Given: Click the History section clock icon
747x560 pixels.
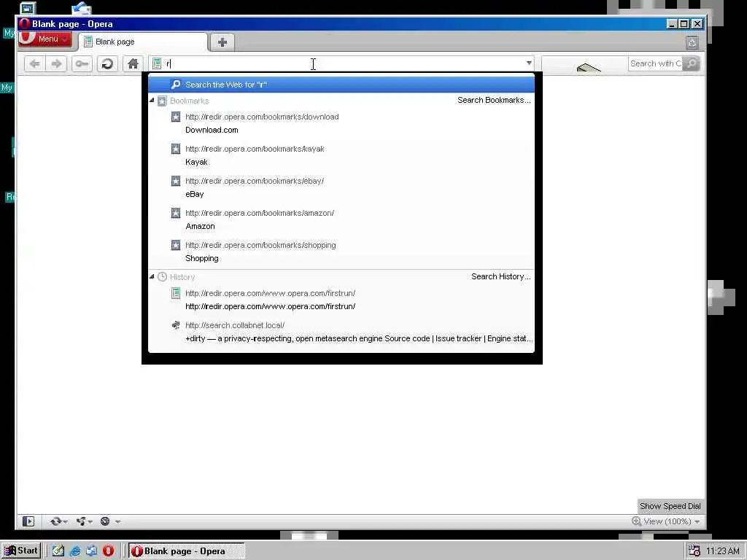Looking at the screenshot, I should tap(162, 276).
